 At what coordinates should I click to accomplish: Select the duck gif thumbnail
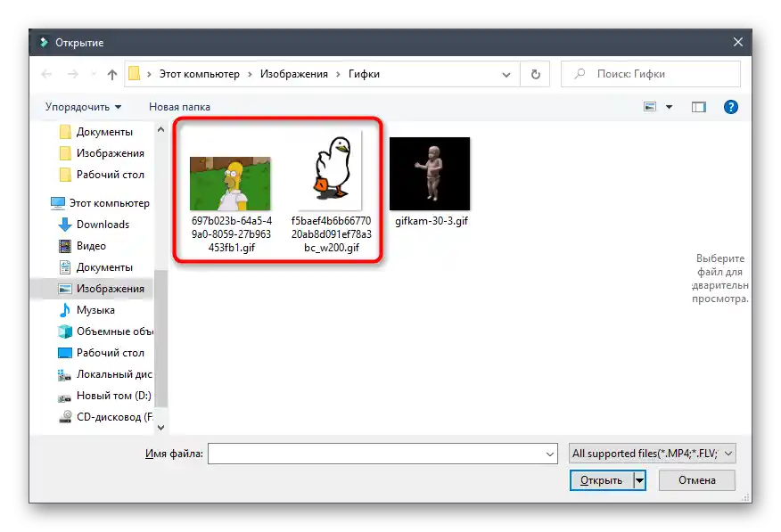tap(331, 170)
